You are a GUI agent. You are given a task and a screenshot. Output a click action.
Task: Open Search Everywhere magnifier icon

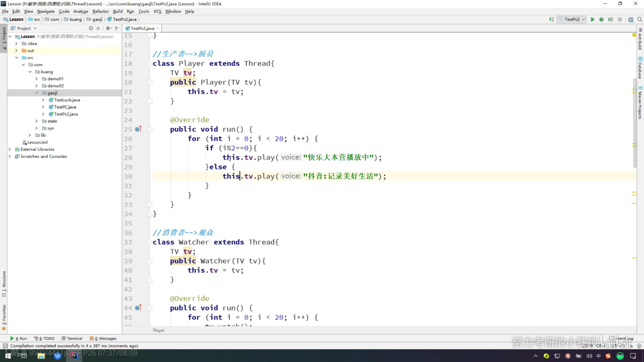tap(640, 19)
